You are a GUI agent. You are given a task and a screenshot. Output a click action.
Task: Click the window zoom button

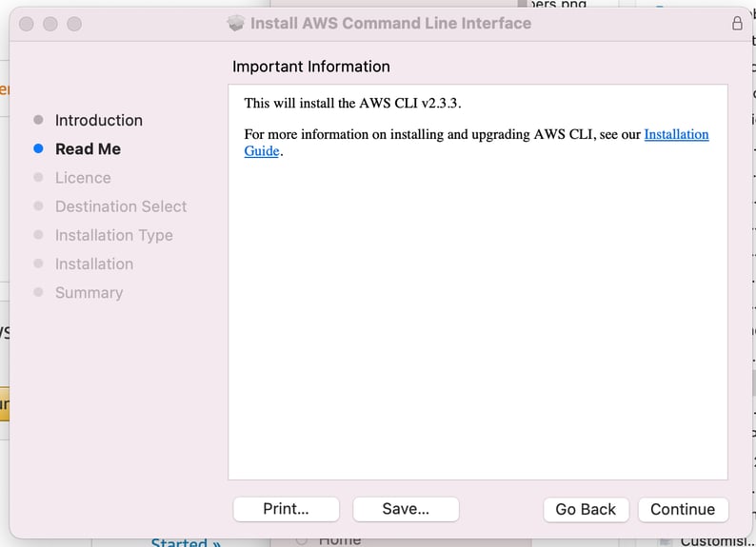coord(74,24)
